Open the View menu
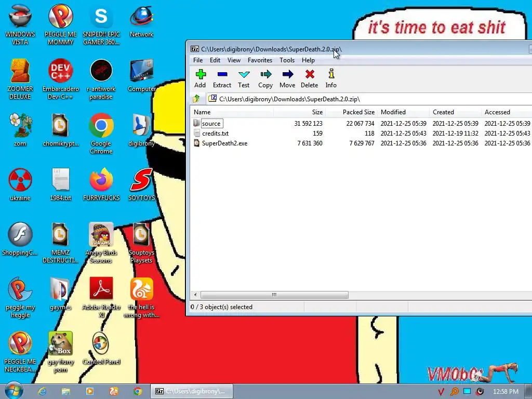Screen dimensions: 532x399 point(234,60)
